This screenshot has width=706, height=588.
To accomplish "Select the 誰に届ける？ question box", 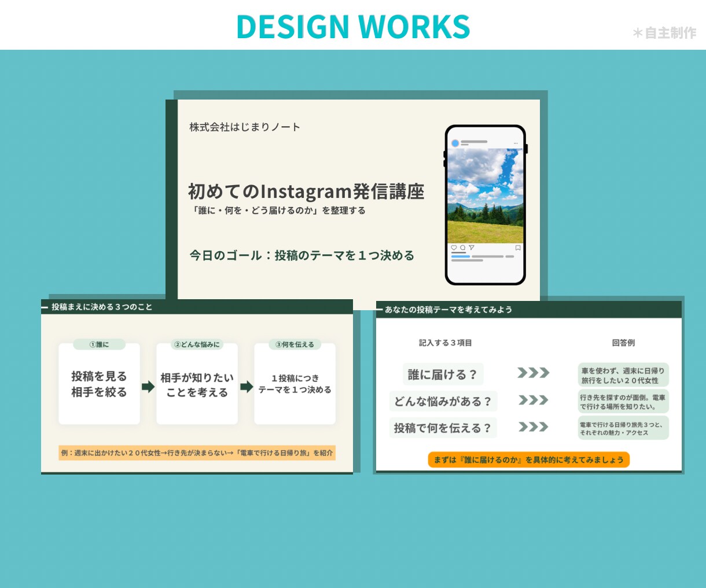I will point(443,374).
